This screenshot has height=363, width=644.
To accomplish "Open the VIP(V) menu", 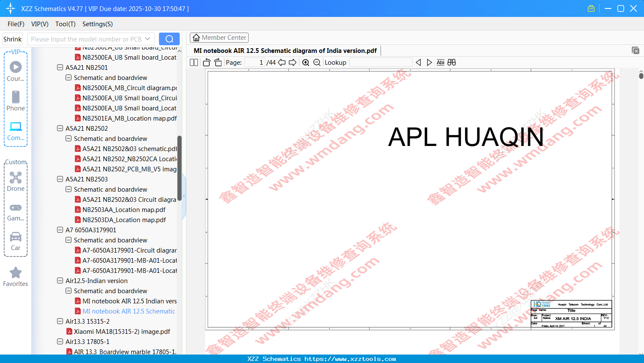I will tap(40, 24).
